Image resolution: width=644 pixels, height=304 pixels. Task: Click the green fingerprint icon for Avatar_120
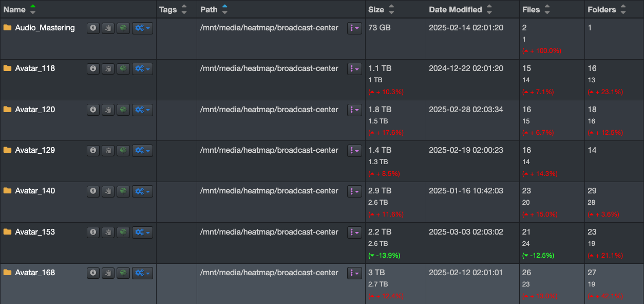pyautogui.click(x=123, y=110)
